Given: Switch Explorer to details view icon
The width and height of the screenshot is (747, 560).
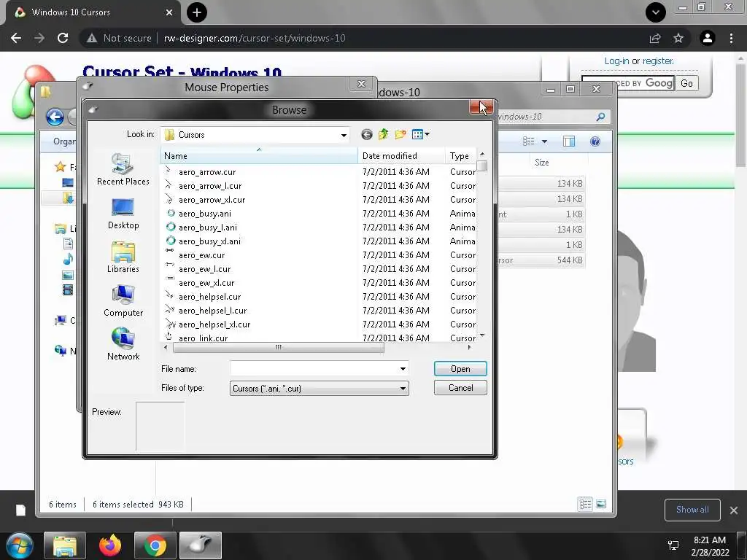Looking at the screenshot, I should (x=586, y=504).
